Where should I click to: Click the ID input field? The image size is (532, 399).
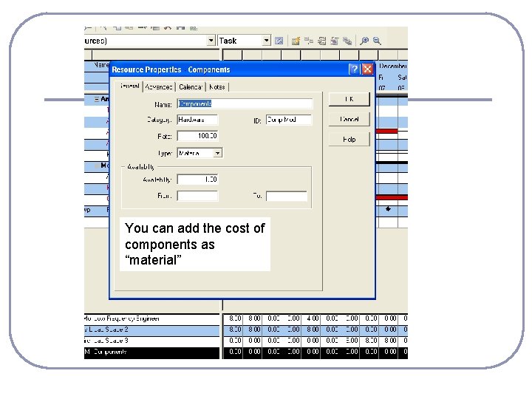289,120
